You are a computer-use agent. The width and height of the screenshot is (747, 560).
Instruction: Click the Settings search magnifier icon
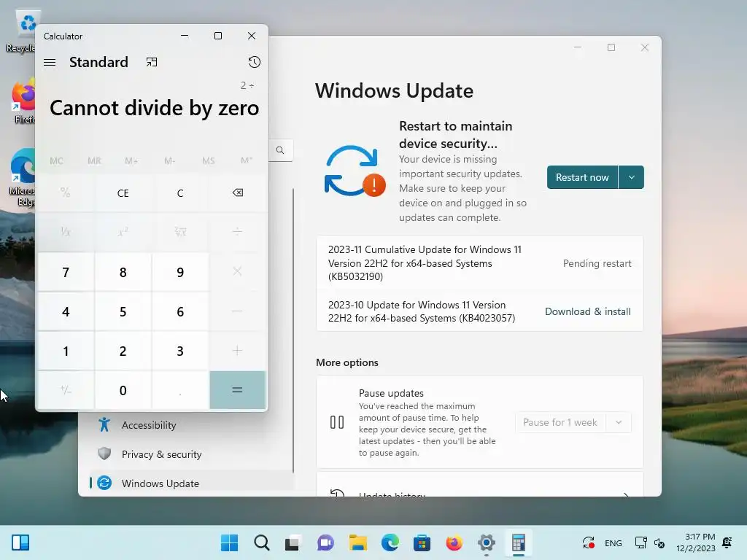click(280, 150)
